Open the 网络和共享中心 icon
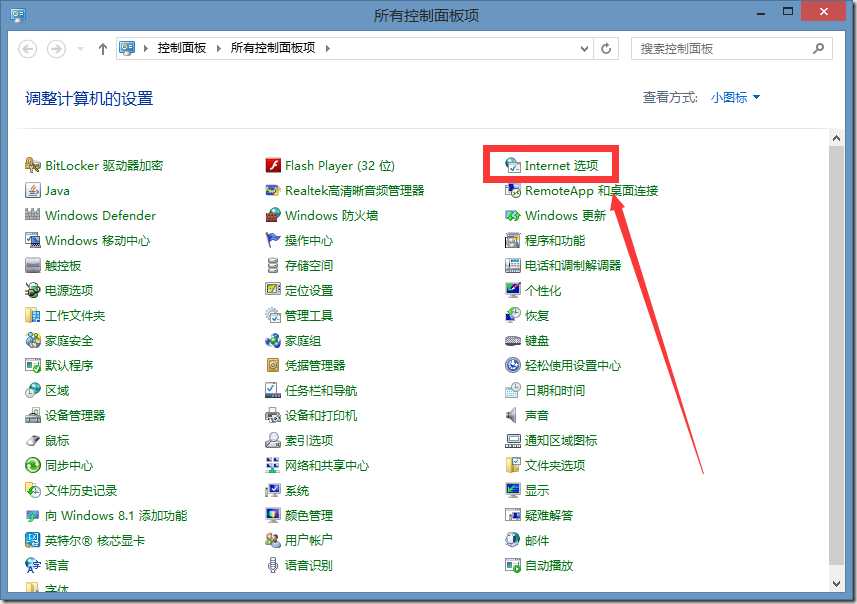The height and width of the screenshot is (604, 857). [x=273, y=465]
